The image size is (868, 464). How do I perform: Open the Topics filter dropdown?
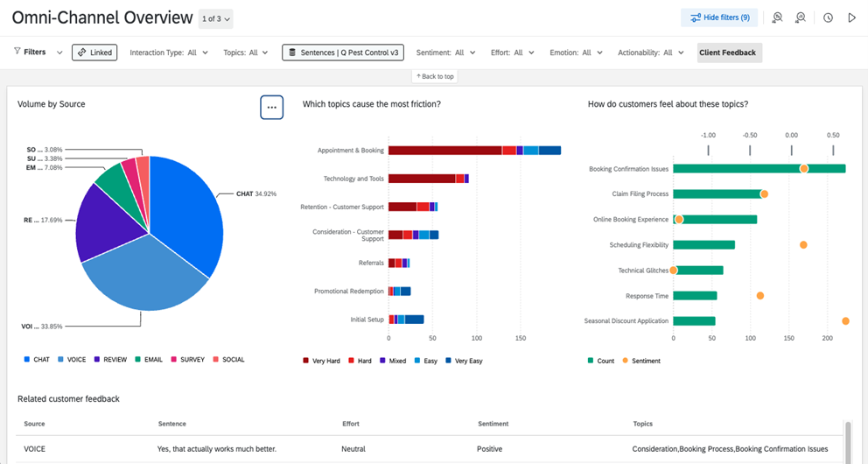[x=246, y=53]
